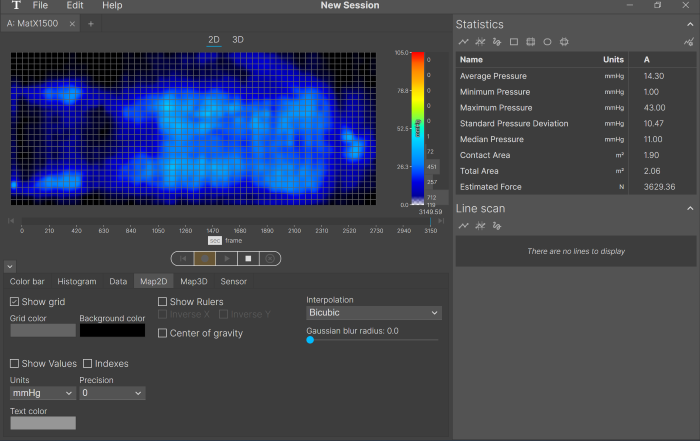Switch to the 2D view
Image resolution: width=700 pixels, height=441 pixels.
(214, 40)
